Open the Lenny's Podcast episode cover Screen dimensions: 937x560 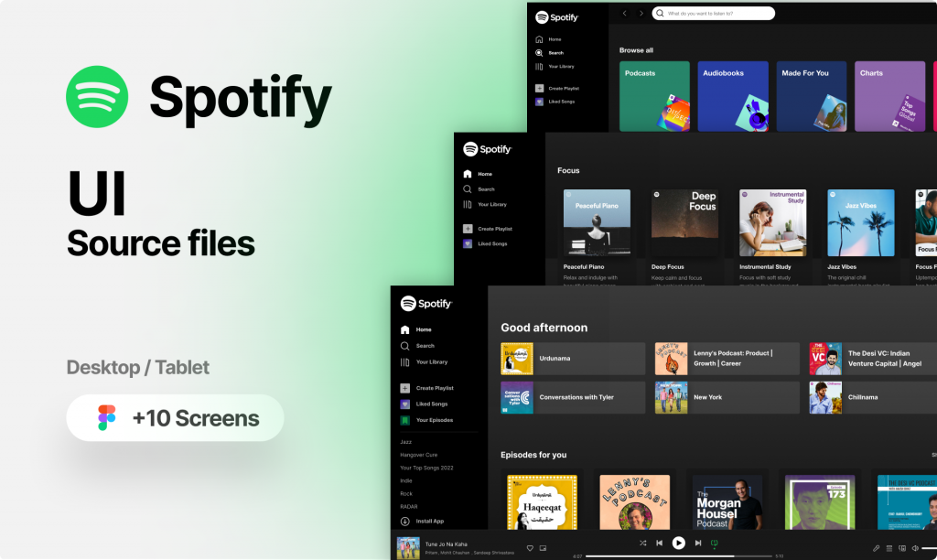[635, 502]
